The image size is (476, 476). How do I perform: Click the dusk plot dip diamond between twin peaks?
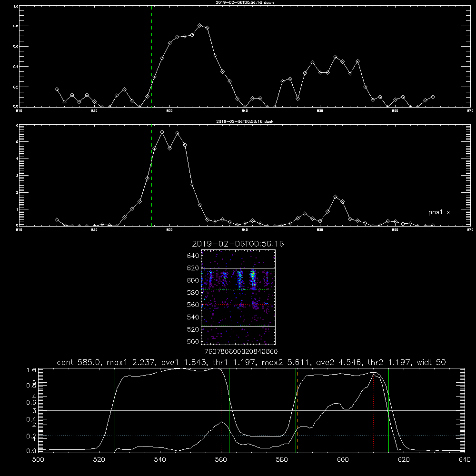point(170,148)
